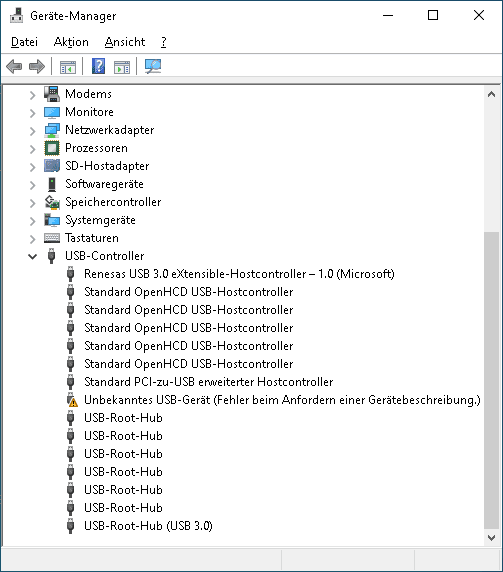Select the USB-Controller label
The image size is (503, 572).
105,256
